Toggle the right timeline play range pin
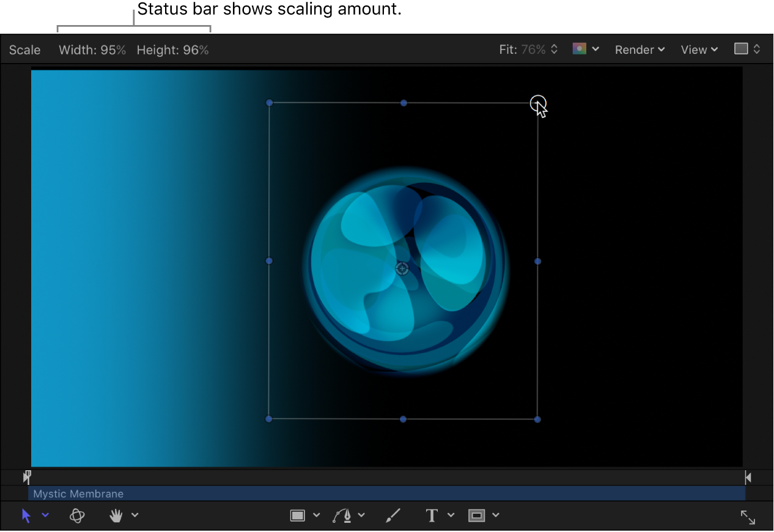The image size is (774, 532). tap(748, 476)
